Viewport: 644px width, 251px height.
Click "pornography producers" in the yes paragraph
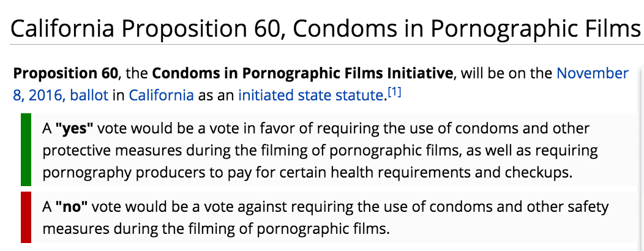coord(105,173)
